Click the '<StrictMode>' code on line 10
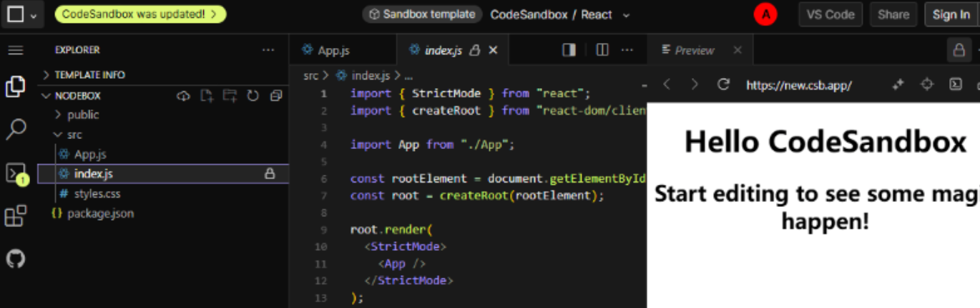980x308 pixels. pyautogui.click(x=405, y=246)
